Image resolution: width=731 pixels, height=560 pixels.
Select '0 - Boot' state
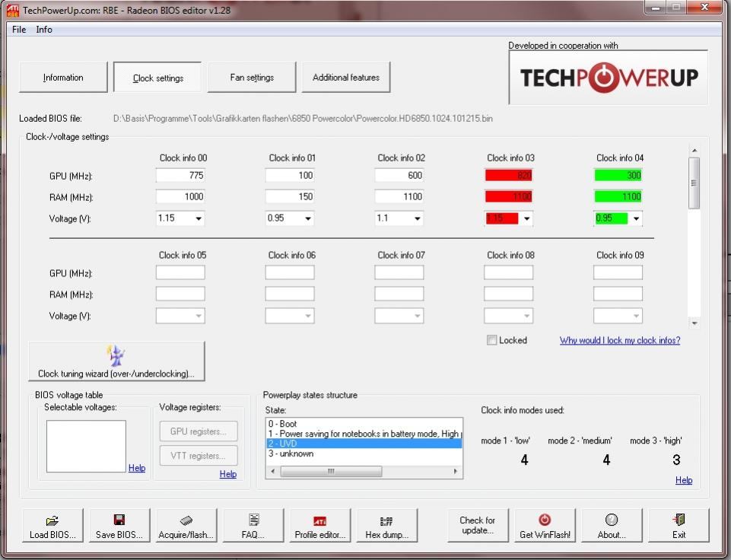click(x=364, y=424)
